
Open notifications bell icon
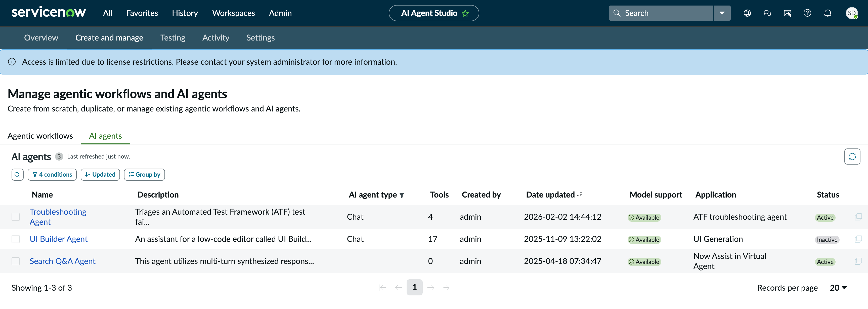pyautogui.click(x=828, y=13)
